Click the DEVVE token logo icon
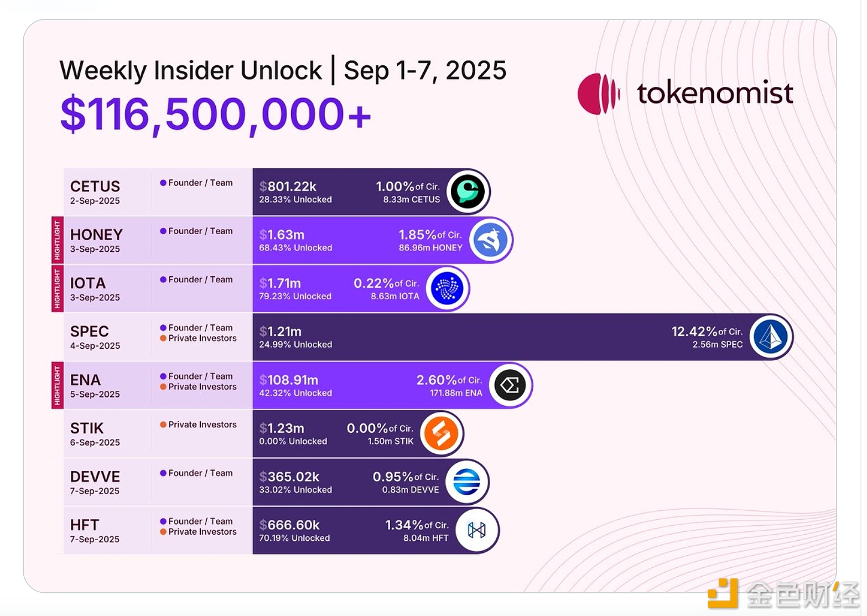 (x=466, y=482)
